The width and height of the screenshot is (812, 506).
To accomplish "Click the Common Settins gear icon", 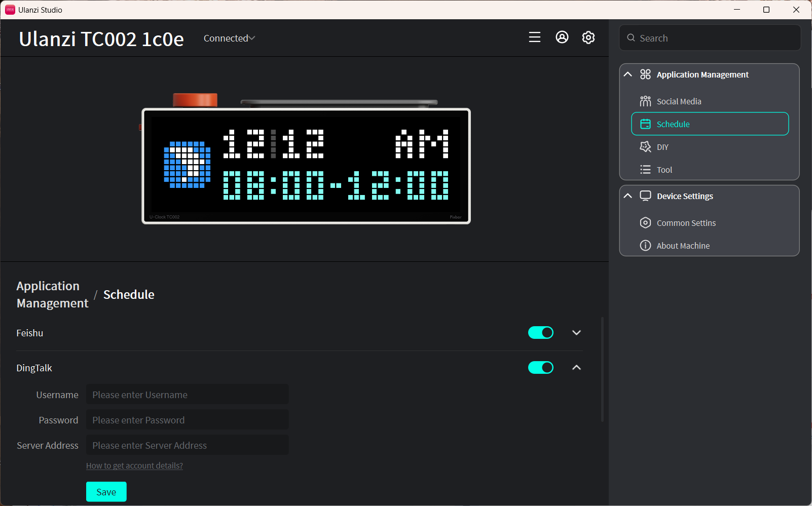I will tap(645, 223).
